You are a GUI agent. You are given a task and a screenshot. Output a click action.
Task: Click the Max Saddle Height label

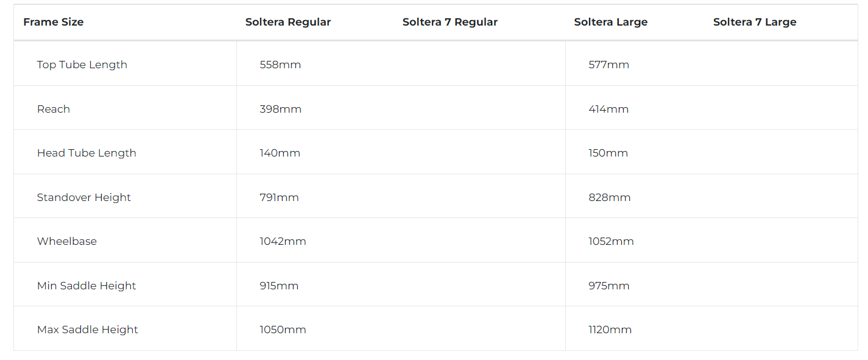(88, 330)
